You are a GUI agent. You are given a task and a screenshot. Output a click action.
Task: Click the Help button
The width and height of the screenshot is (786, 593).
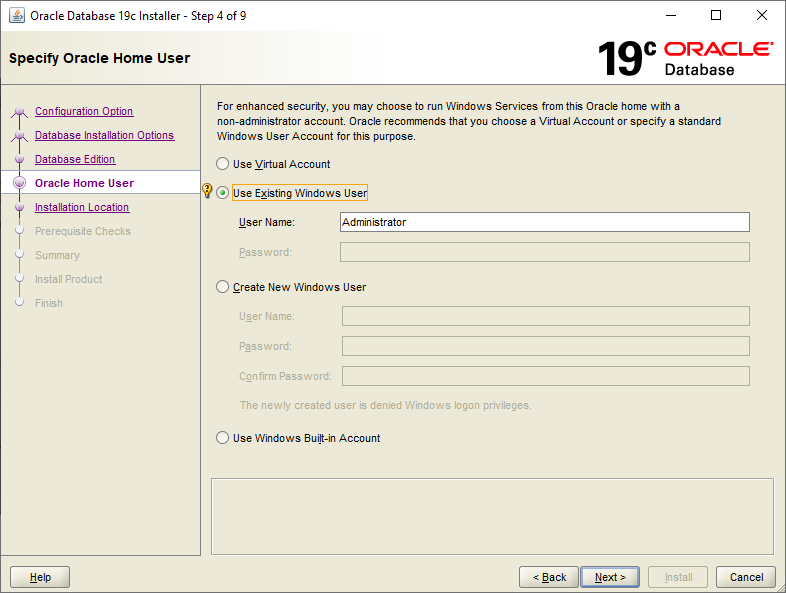point(40,577)
